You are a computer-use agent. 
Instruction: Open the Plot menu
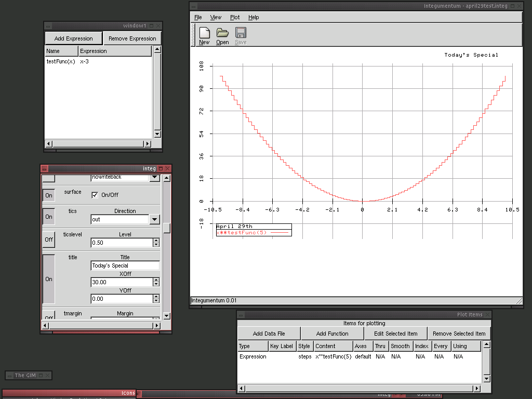coord(235,17)
